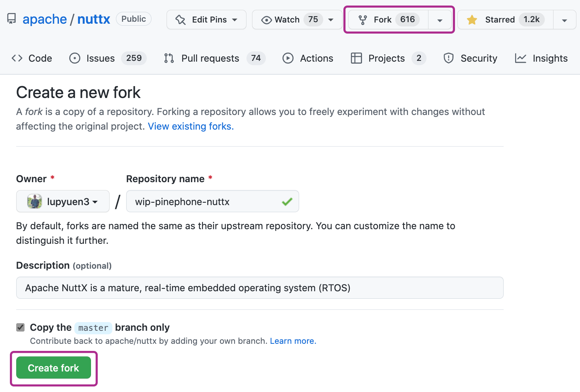Switch to the Security tab
This screenshot has width=580, height=392.
tap(470, 58)
